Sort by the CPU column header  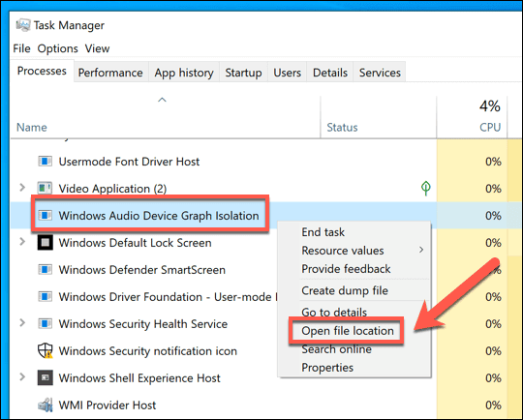[x=472, y=117]
